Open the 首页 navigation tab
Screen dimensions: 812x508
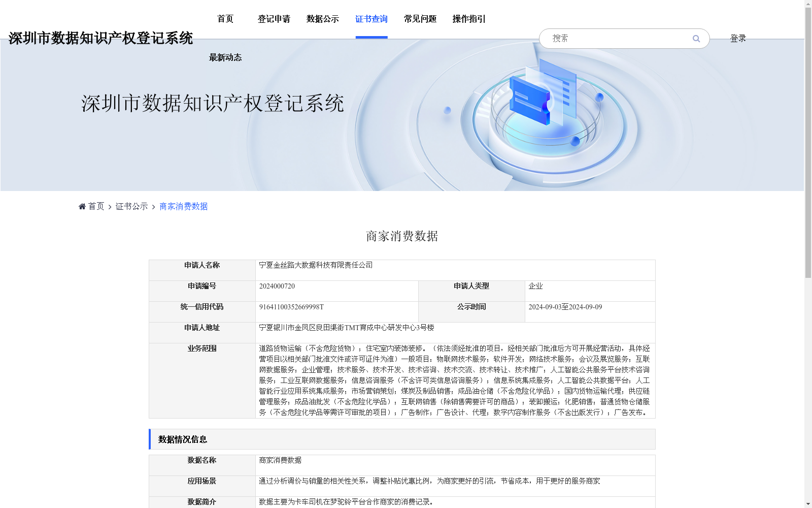coord(225,19)
